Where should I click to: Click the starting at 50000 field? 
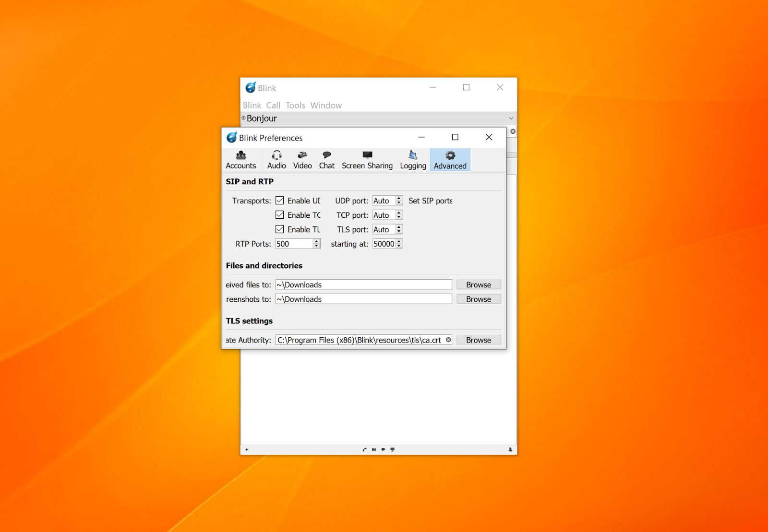tap(384, 244)
